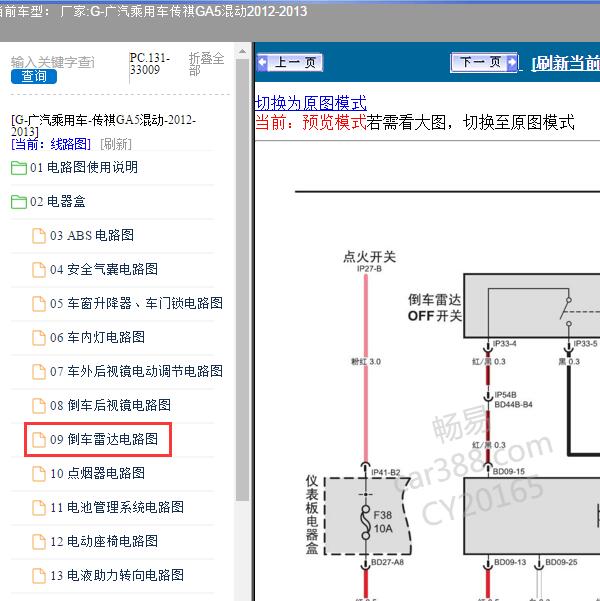Click the 粉红 3.0 wire label
Viewport: 600px width, 601px height.
click(366, 362)
